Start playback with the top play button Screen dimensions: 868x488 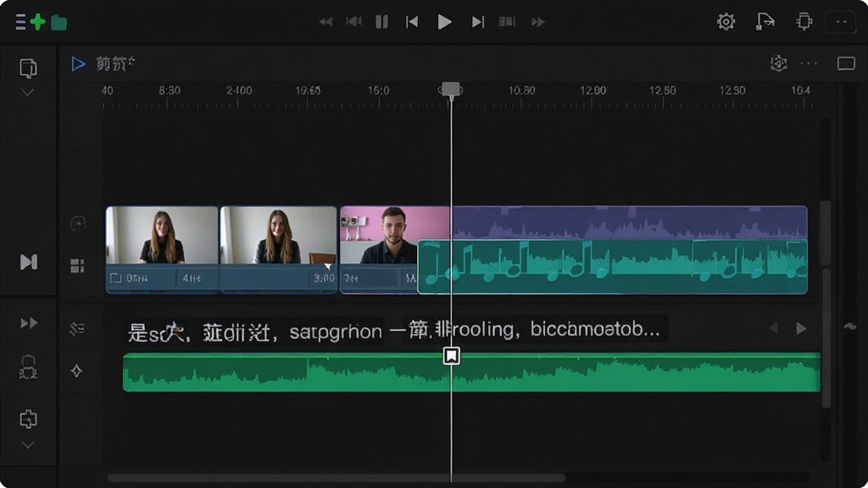pos(444,22)
